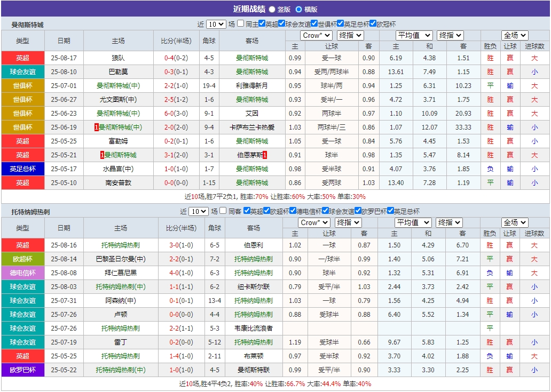Viewport: 551px width, 392px height.
Task: Disable the 世俱杯 filter checkbox
Action: point(314,24)
